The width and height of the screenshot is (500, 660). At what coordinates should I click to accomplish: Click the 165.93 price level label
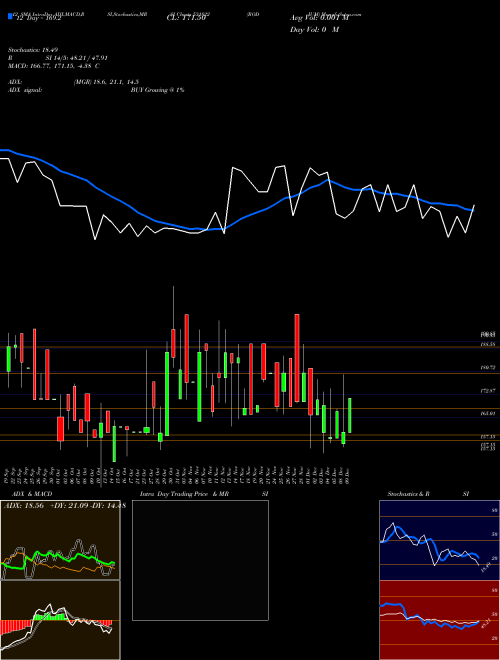click(488, 414)
